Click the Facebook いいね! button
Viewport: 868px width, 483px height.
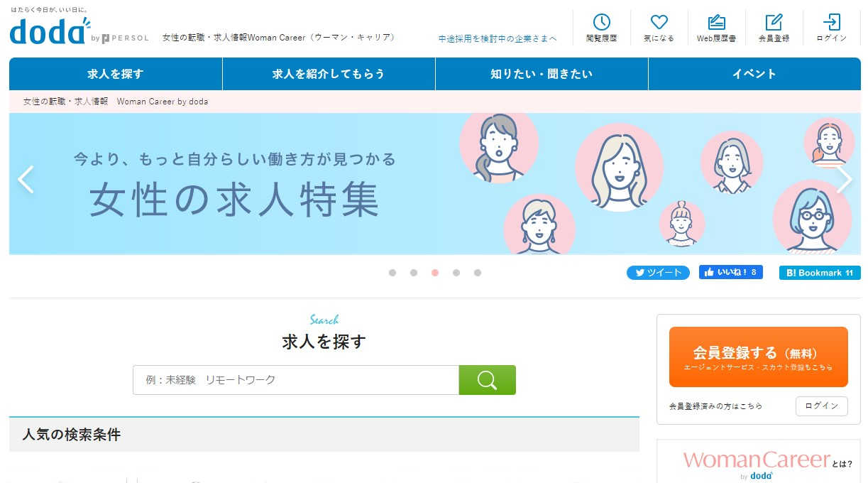pos(731,272)
